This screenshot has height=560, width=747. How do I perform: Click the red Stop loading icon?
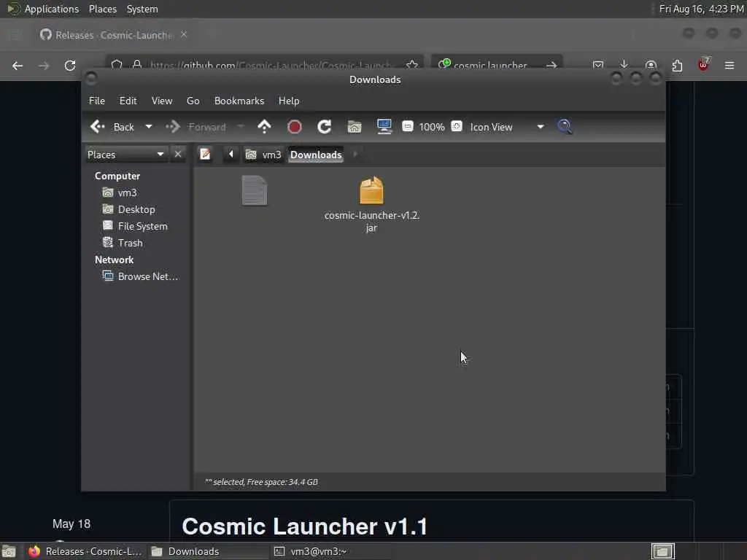[295, 127]
